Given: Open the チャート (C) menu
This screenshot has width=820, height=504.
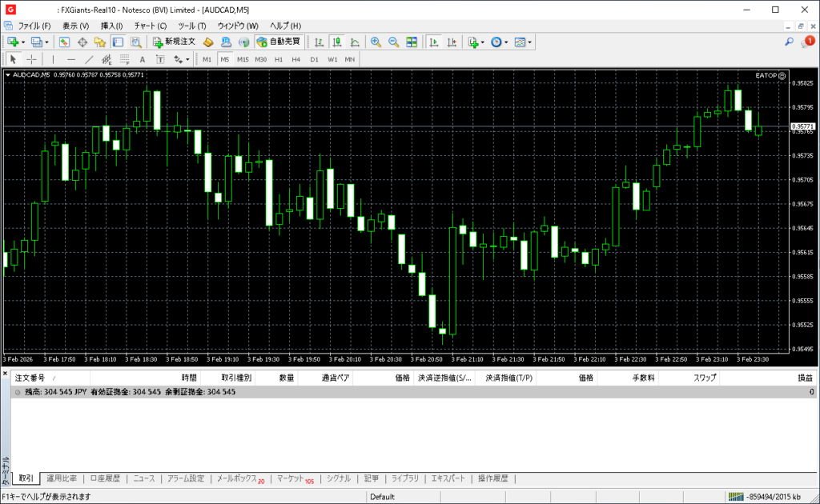Looking at the screenshot, I should 150,26.
